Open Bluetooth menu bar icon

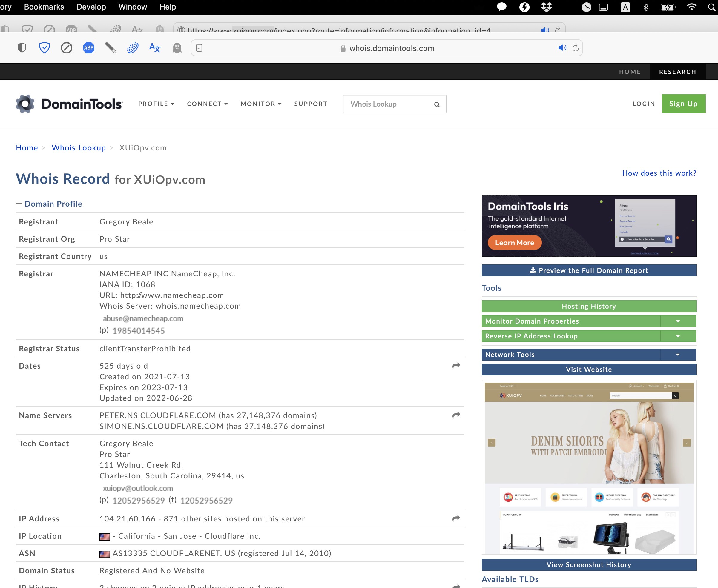tap(646, 7)
